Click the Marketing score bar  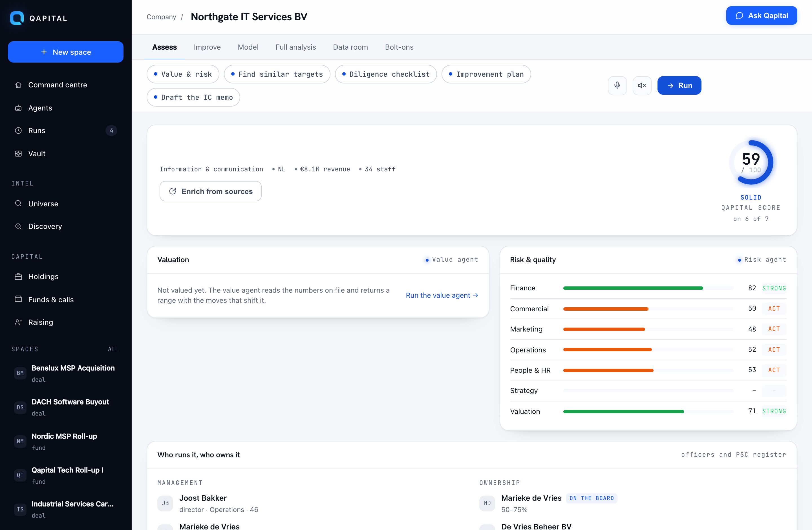[x=648, y=329]
